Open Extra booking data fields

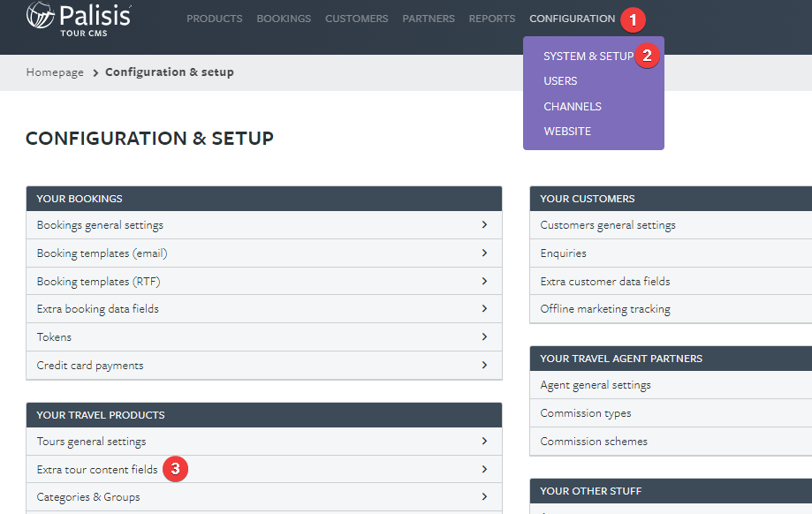point(264,309)
